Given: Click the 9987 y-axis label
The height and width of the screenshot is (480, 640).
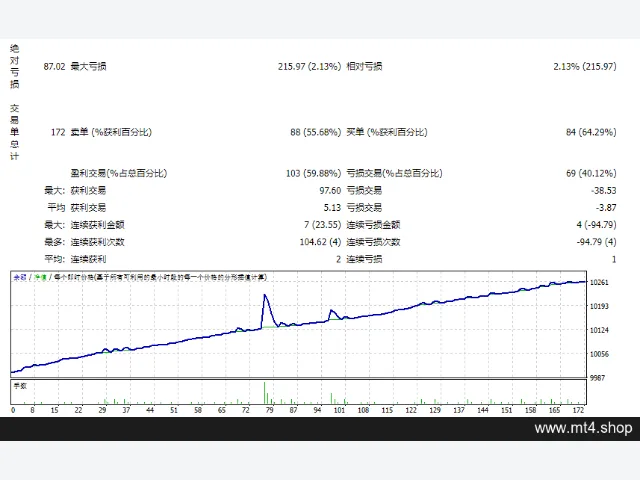Looking at the screenshot, I should coord(598,378).
